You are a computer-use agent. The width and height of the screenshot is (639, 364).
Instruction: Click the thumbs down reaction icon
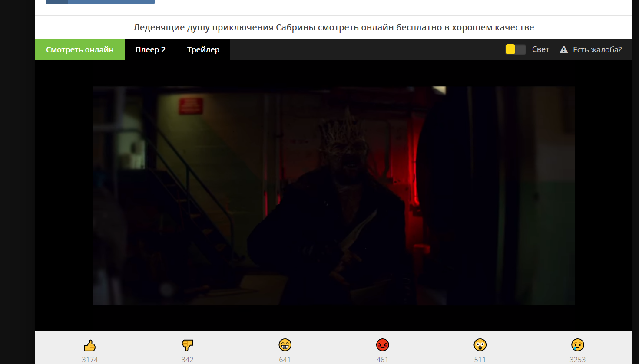[x=187, y=345]
